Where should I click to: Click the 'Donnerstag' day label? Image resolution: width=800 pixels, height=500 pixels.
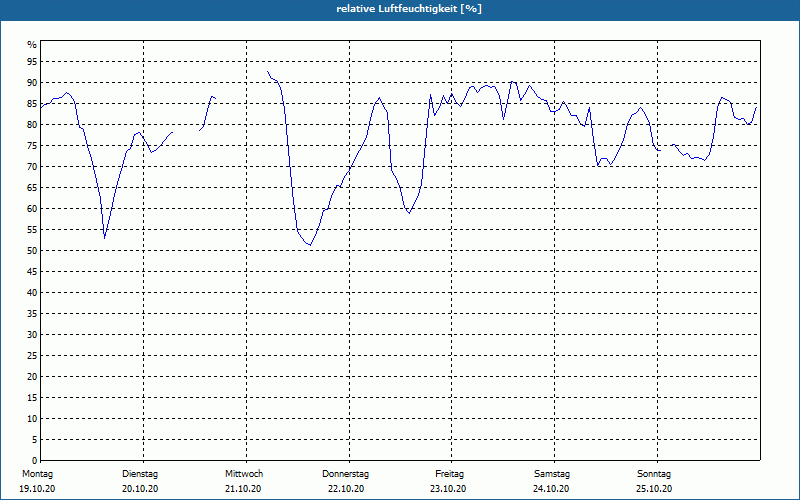(x=345, y=474)
